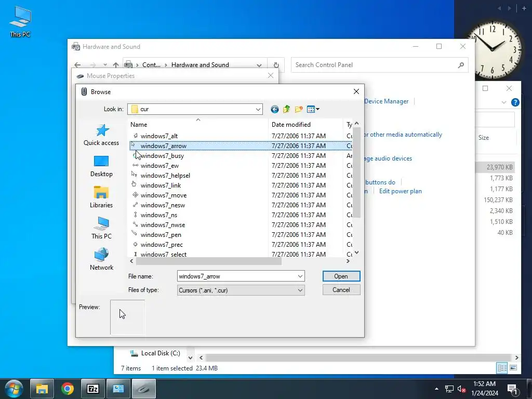Viewport: 532px width, 399px height.
Task: Expand the ribbon chevron in Explorer window
Action: 504,102
